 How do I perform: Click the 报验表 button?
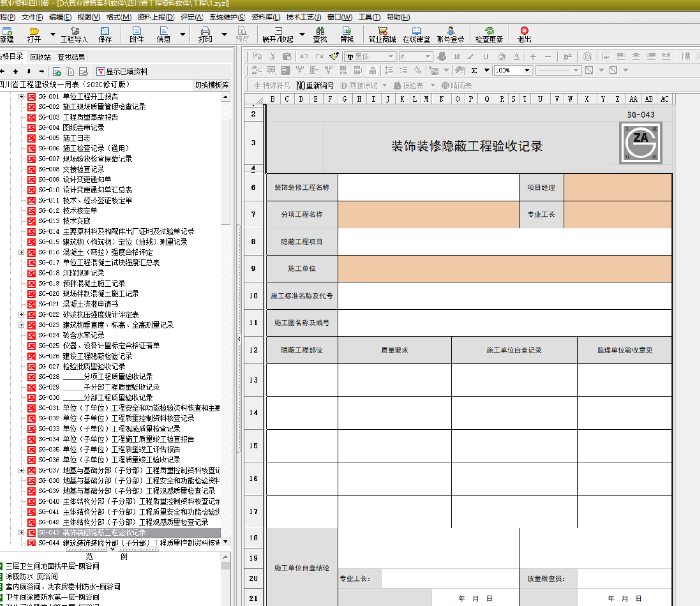pyautogui.click(x=408, y=85)
